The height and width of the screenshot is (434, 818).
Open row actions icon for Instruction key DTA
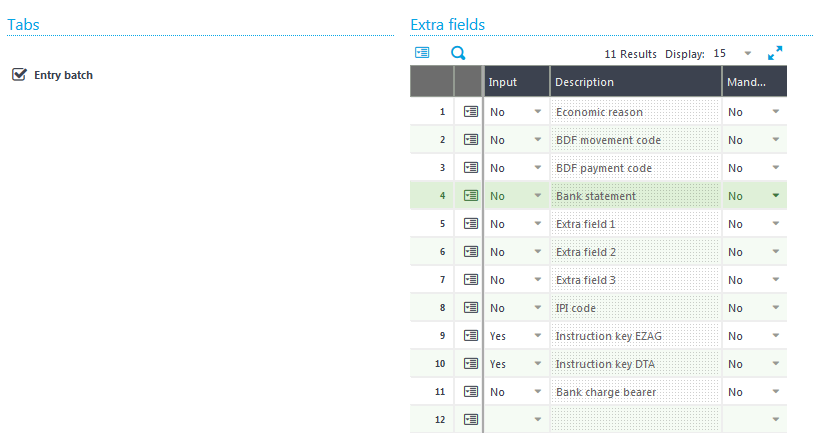point(471,364)
